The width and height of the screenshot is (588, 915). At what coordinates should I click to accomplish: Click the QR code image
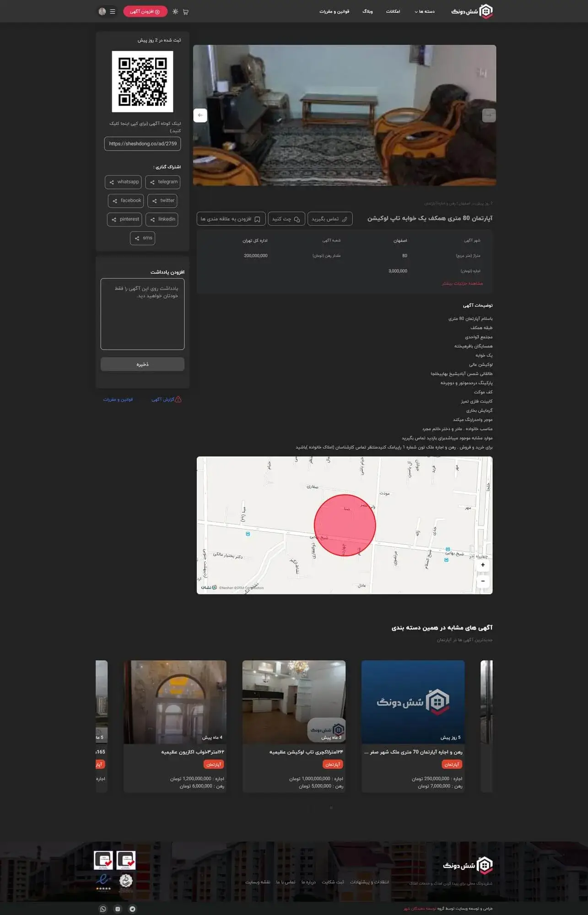[142, 81]
